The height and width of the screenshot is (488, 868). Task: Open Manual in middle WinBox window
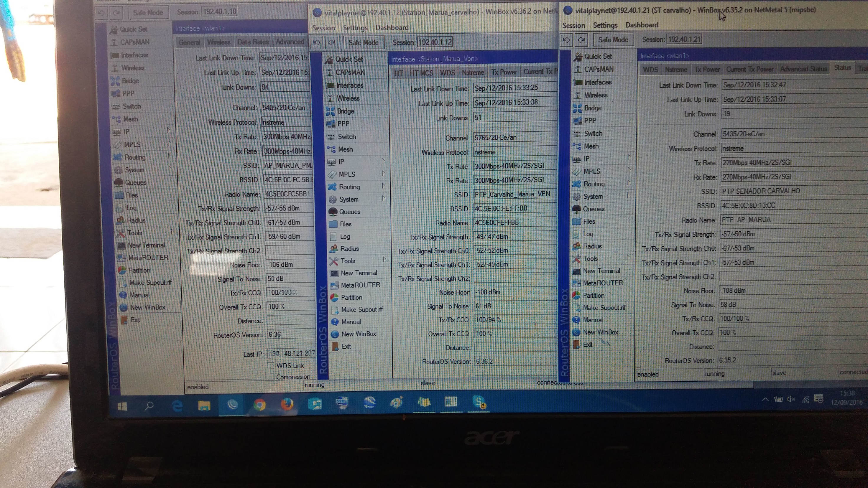(346, 322)
